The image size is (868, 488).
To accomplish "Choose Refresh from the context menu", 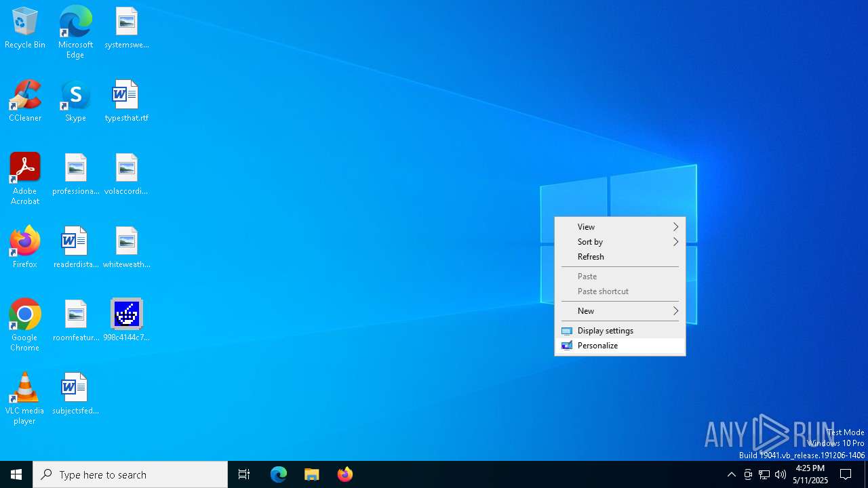I will point(620,257).
